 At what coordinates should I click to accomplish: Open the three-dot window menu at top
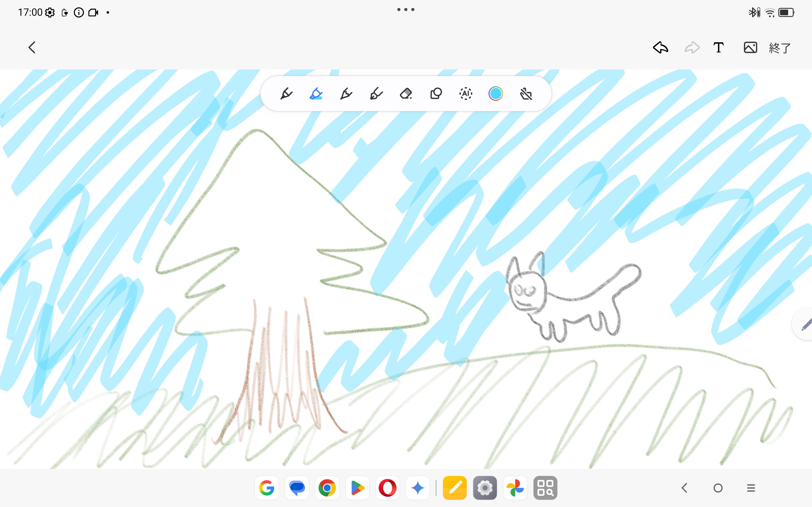coord(406,10)
